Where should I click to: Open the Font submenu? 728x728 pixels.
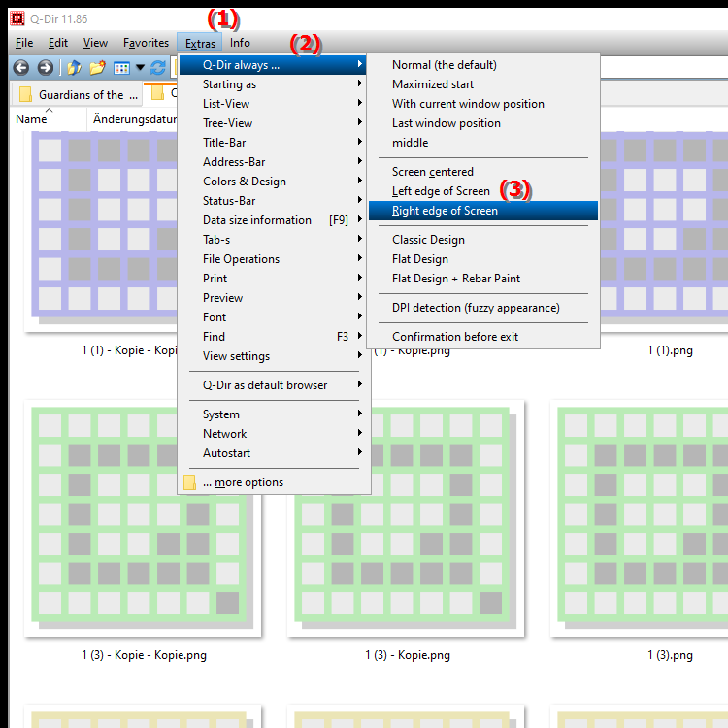[273, 317]
